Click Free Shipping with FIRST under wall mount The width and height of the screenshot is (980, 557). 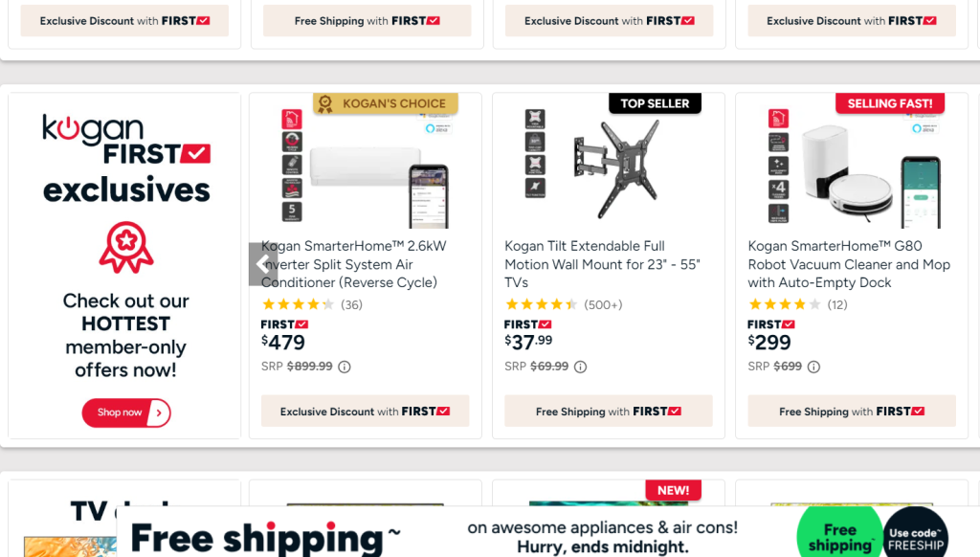pos(609,412)
